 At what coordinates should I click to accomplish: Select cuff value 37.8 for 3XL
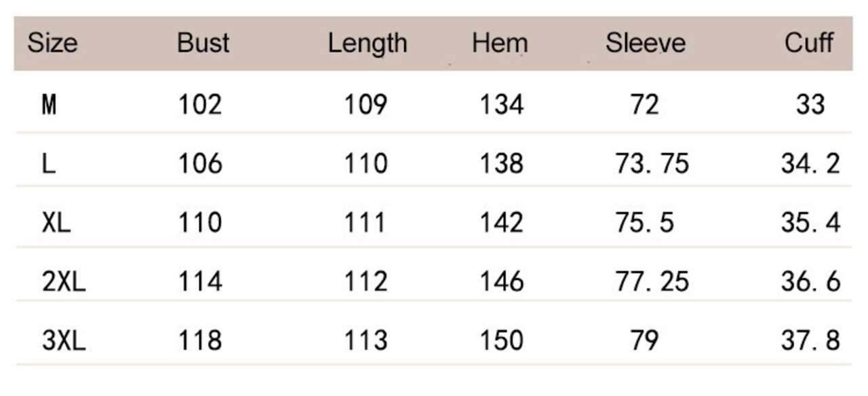click(810, 340)
